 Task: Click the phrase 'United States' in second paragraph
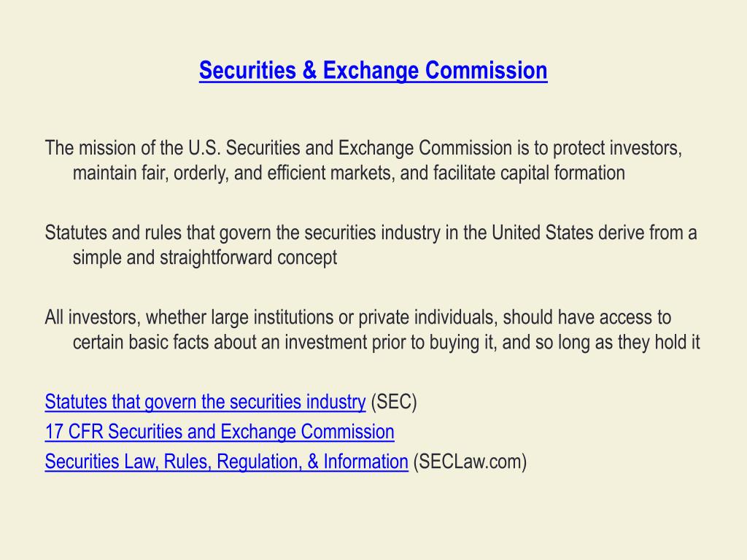[543, 233]
